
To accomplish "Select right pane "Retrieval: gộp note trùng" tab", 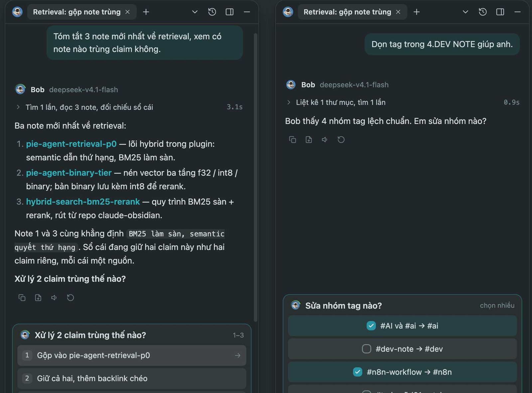I will (x=347, y=12).
